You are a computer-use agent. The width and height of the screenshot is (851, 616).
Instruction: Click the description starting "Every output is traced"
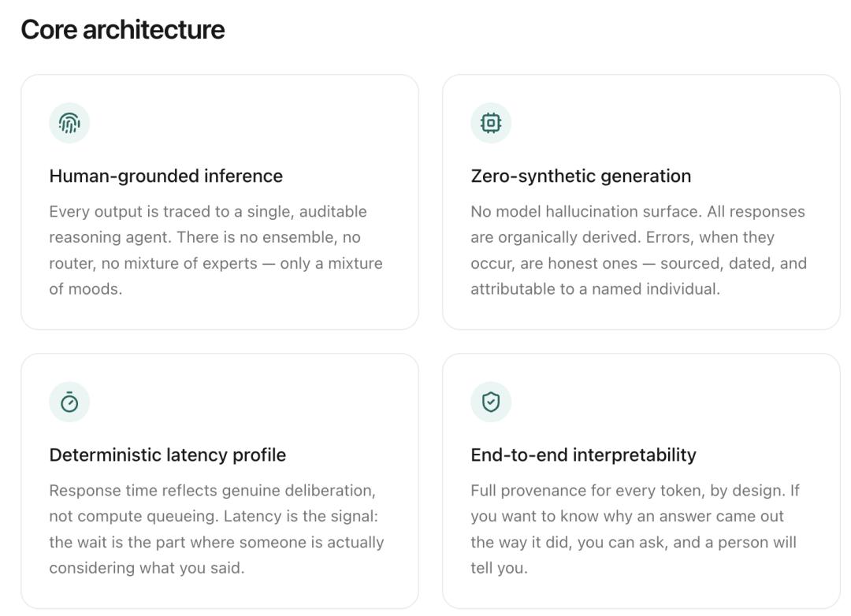click(216, 250)
